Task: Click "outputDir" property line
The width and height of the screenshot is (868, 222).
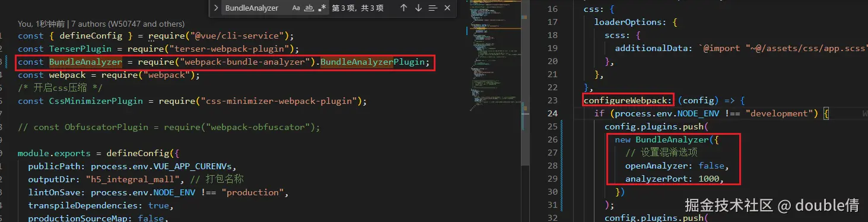Action: (x=136, y=179)
